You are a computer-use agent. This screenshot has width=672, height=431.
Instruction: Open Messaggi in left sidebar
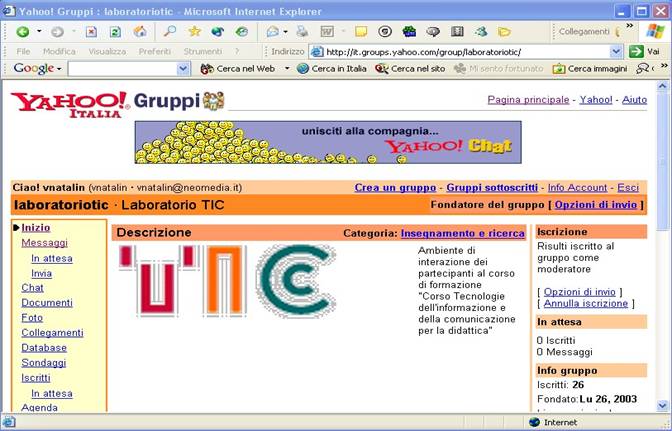(x=45, y=243)
